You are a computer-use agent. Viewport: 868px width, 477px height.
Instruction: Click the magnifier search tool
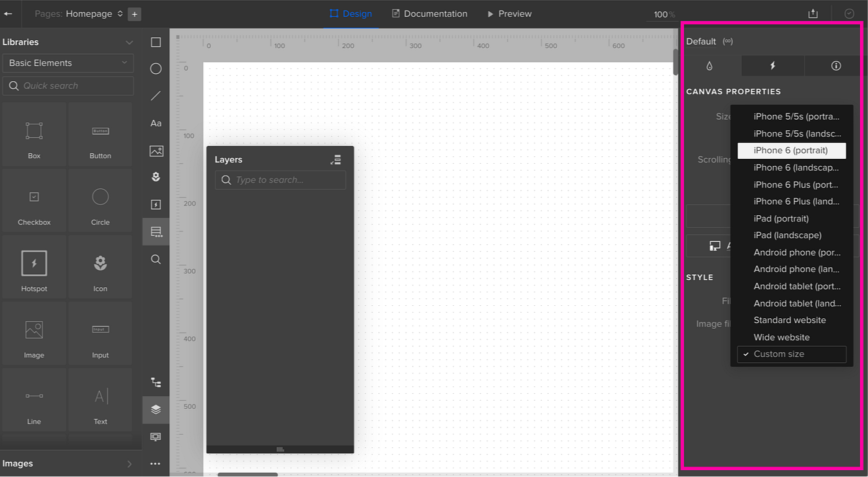(x=156, y=259)
